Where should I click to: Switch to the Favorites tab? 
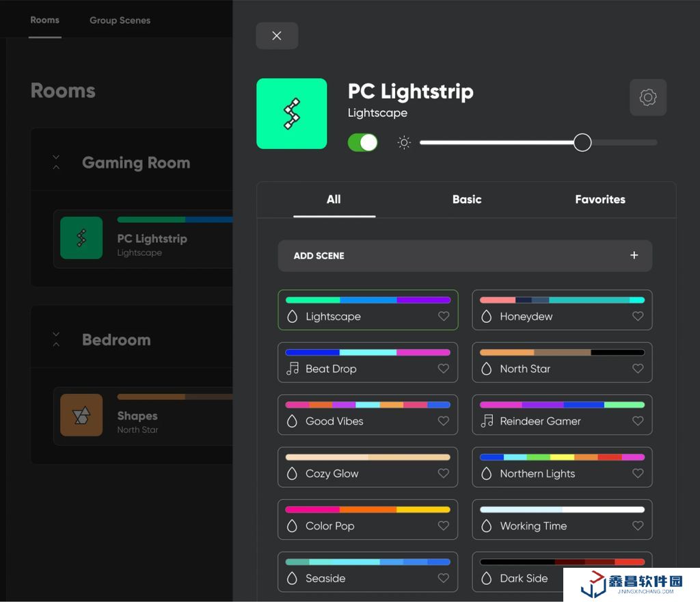[x=600, y=199]
